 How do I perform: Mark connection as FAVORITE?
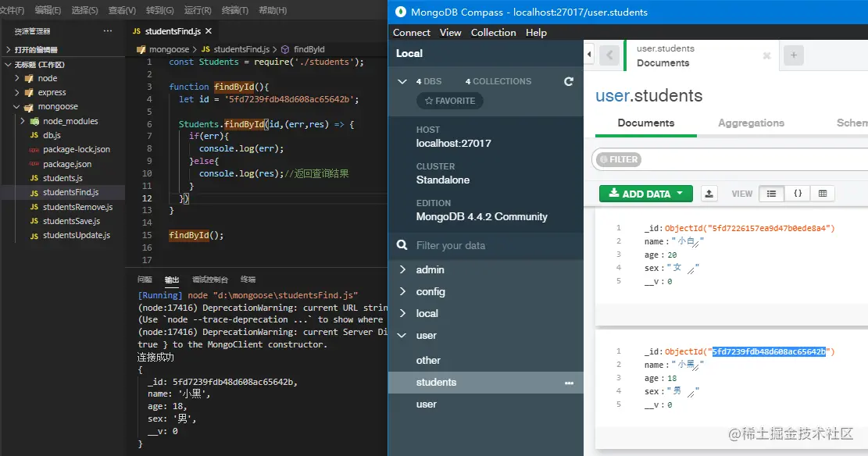coord(449,101)
